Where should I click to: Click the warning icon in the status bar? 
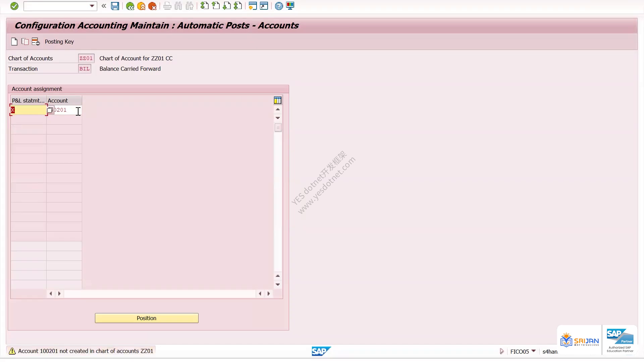pyautogui.click(x=12, y=351)
